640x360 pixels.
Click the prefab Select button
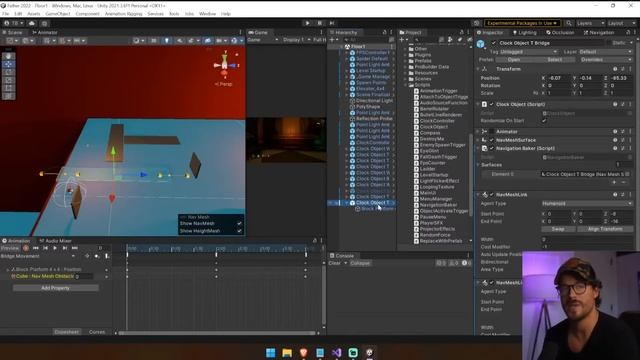point(554,60)
